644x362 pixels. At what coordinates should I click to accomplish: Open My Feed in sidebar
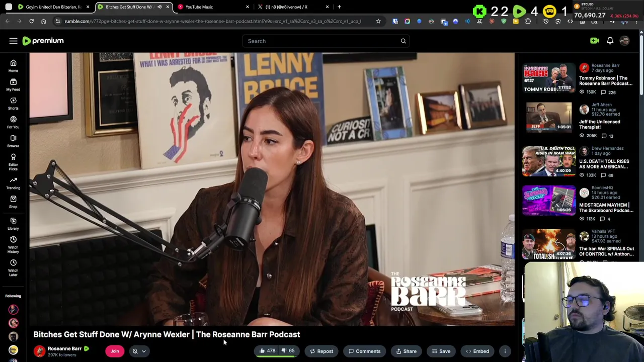13,84
